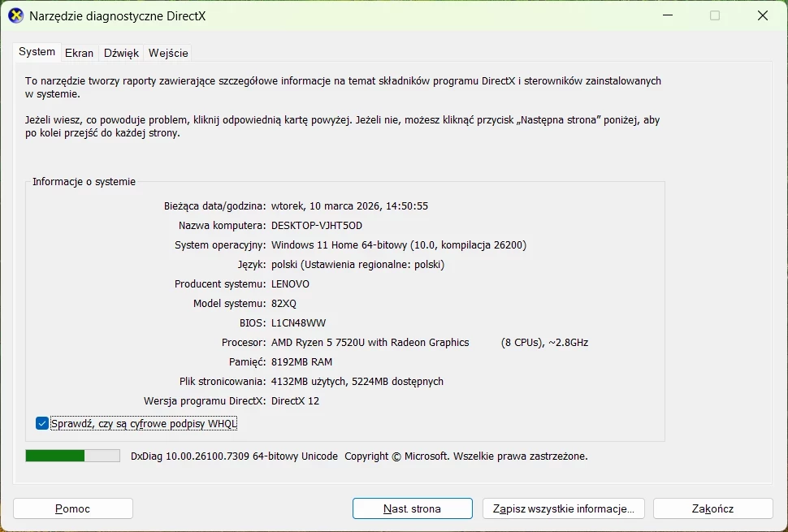Click the BIOS value L1CN48WW
788x532 pixels.
click(298, 322)
